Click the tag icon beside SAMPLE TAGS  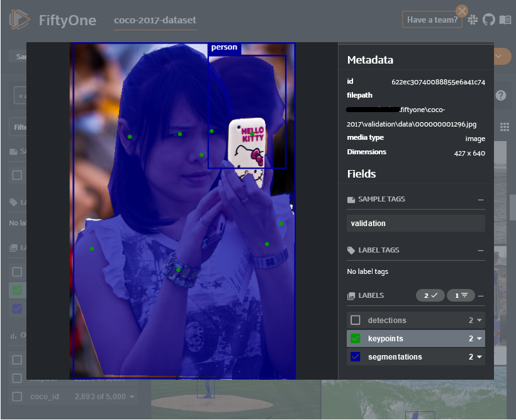pos(351,198)
